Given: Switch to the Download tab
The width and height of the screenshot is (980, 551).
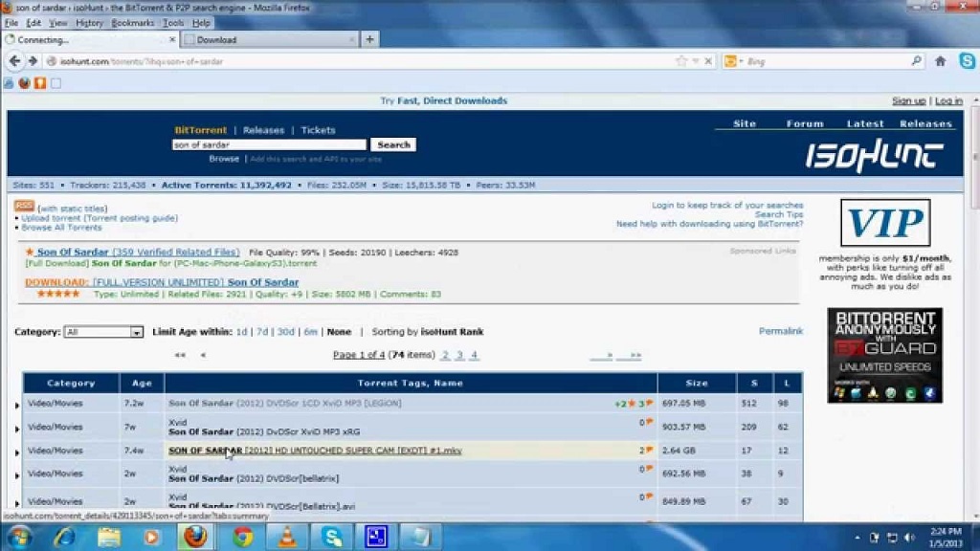Looking at the screenshot, I should click(270, 39).
